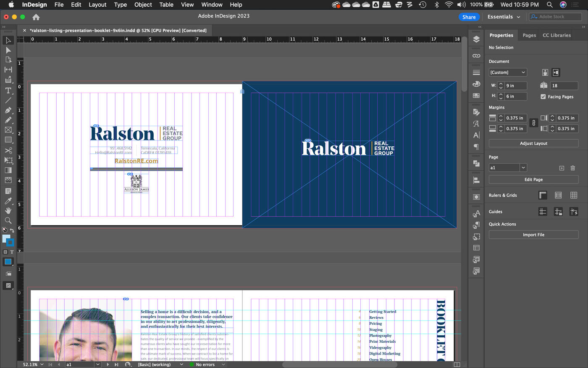This screenshot has height=368, width=588.
Task: Click the Edit Page button
Action: click(x=533, y=180)
